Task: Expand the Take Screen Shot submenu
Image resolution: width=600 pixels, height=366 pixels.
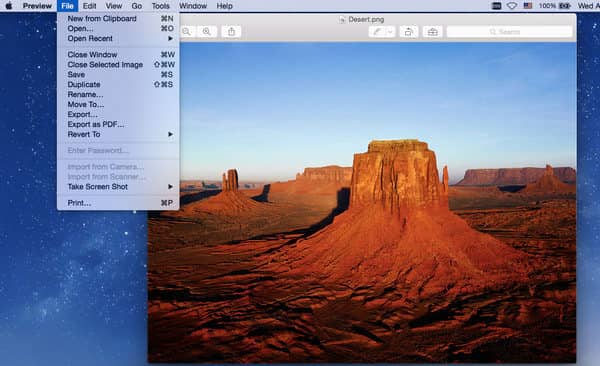Action: pos(118,186)
